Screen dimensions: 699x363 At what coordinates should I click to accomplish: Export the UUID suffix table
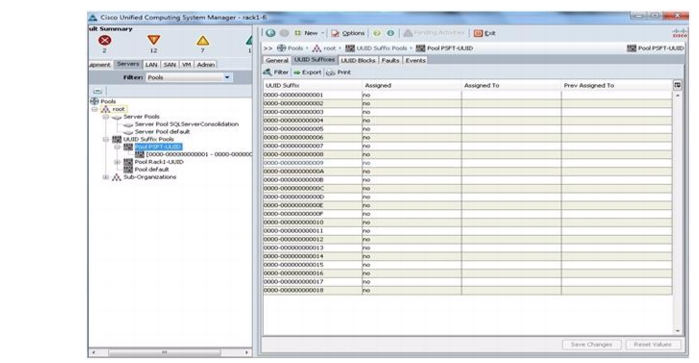pos(308,72)
